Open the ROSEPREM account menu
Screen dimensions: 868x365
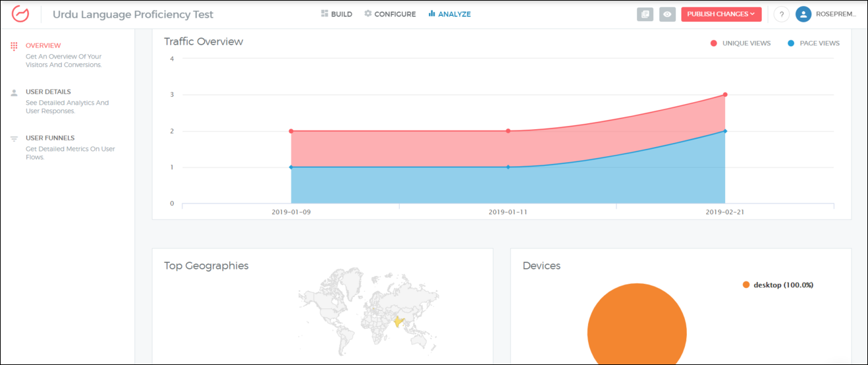[836, 14]
